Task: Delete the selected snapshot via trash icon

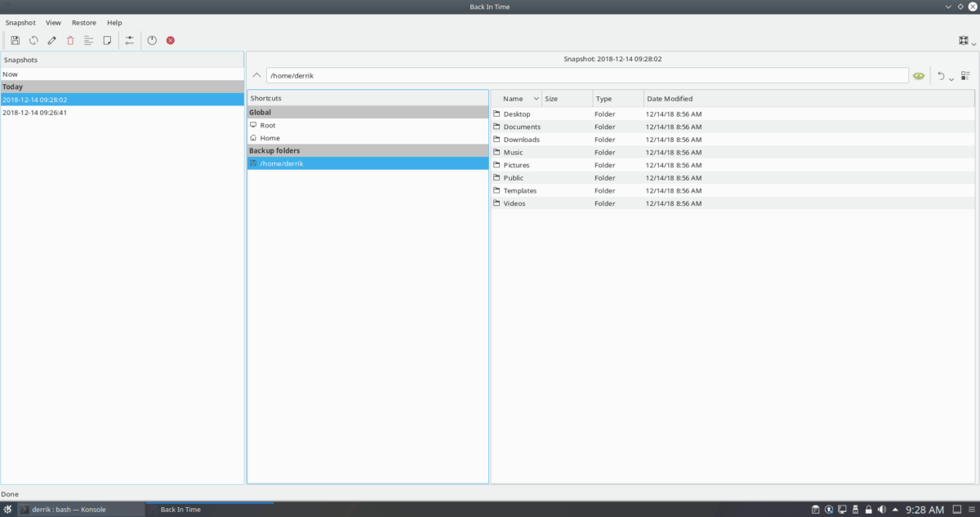Action: click(x=69, y=39)
